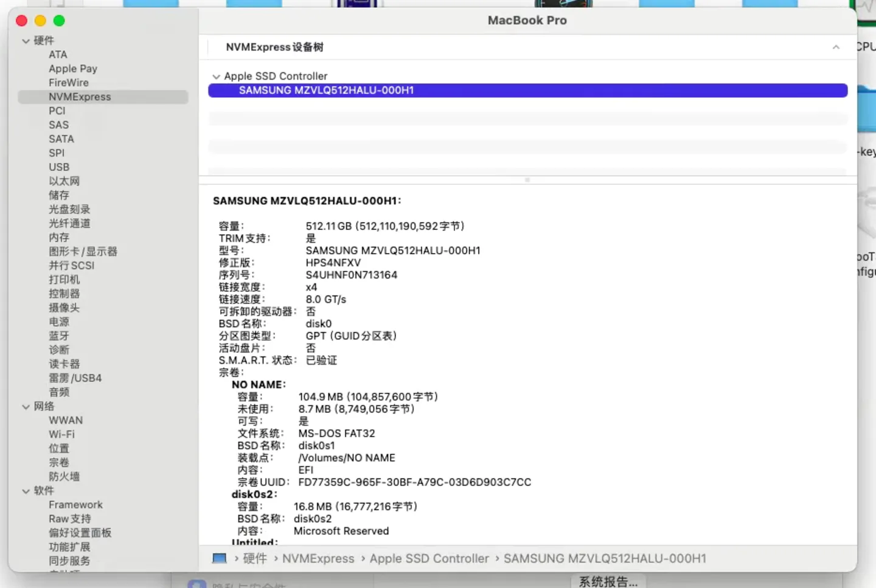
Task: Select the SAMSUNG MZVLQ512HALU drive row
Action: (327, 90)
